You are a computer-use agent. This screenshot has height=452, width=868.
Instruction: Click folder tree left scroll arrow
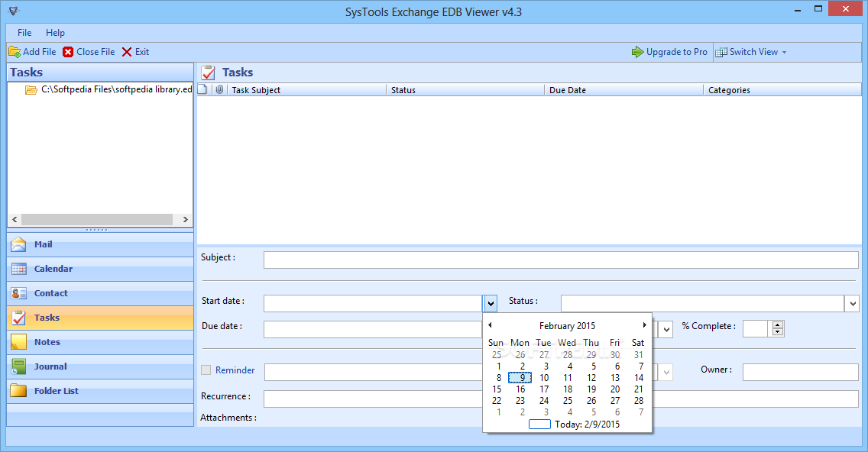click(x=15, y=220)
